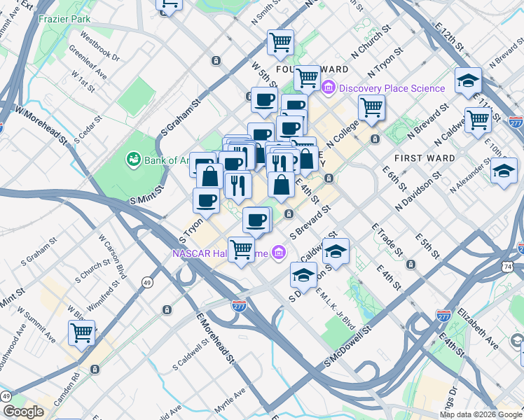The width and height of the screenshot is (524, 420).
Task: Click I-277 shield near E Morehead St
Action: click(240, 306)
